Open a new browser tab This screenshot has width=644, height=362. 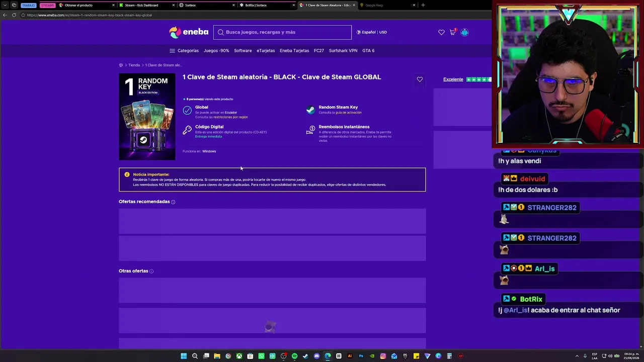click(x=423, y=5)
